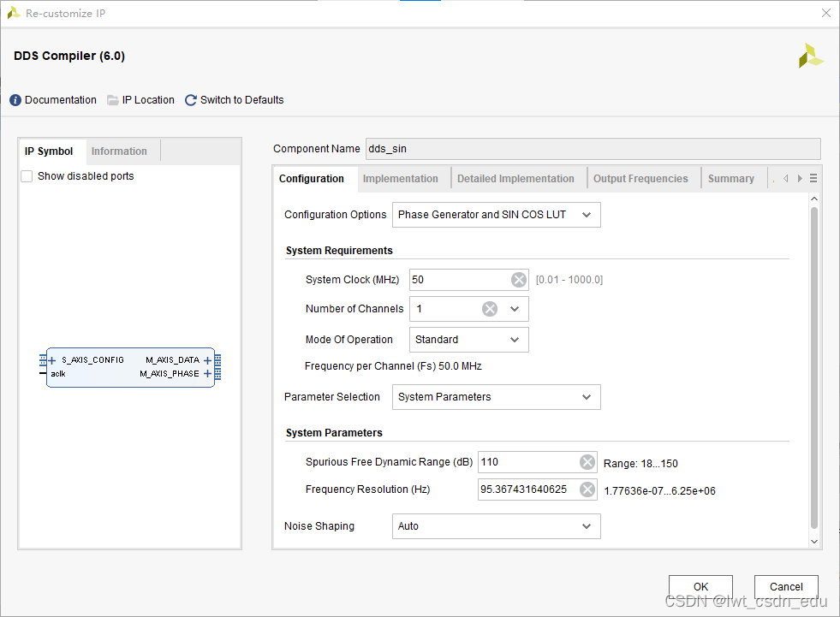Click the [0.01 - 1000.0] range hint
Screen dimensions: 840x617
click(569, 280)
